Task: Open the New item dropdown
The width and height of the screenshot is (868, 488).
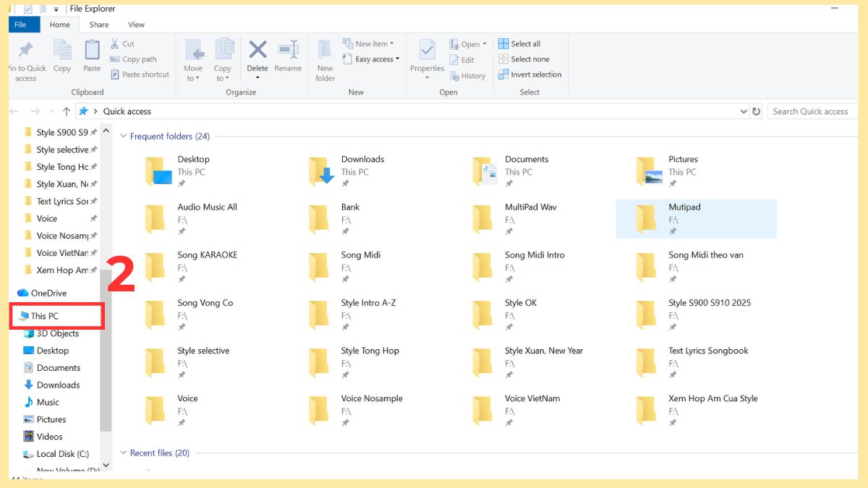Action: (x=370, y=43)
